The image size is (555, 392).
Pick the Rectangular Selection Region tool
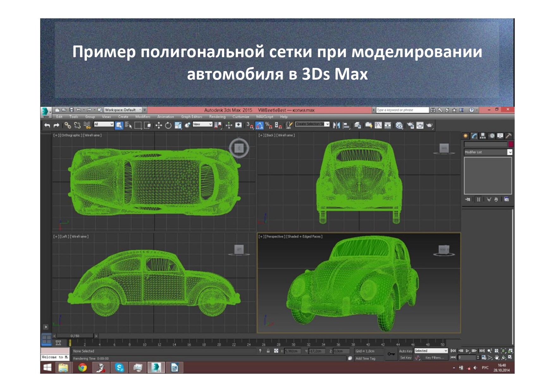click(x=138, y=125)
